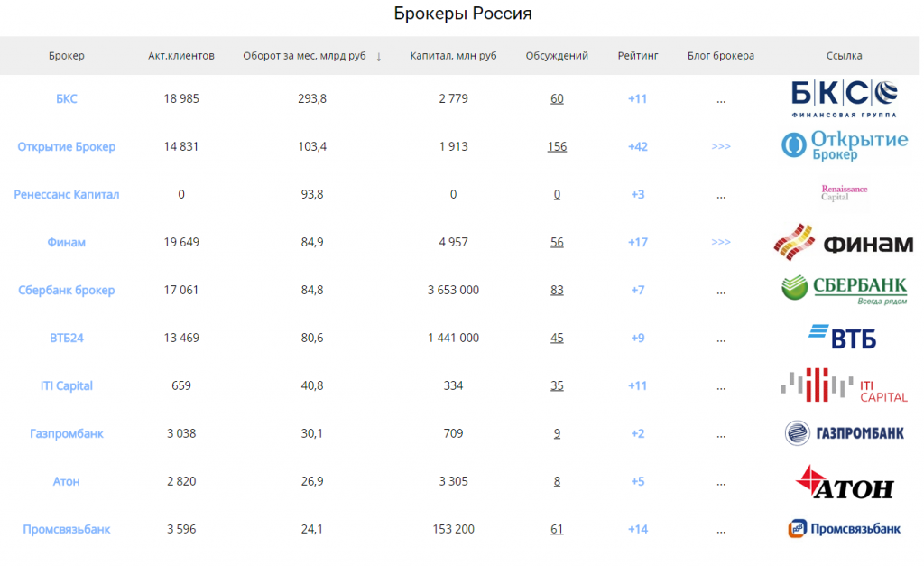Viewport: 924px width, 566px height.
Task: Open the ITI Capital broker page
Action: click(67, 385)
